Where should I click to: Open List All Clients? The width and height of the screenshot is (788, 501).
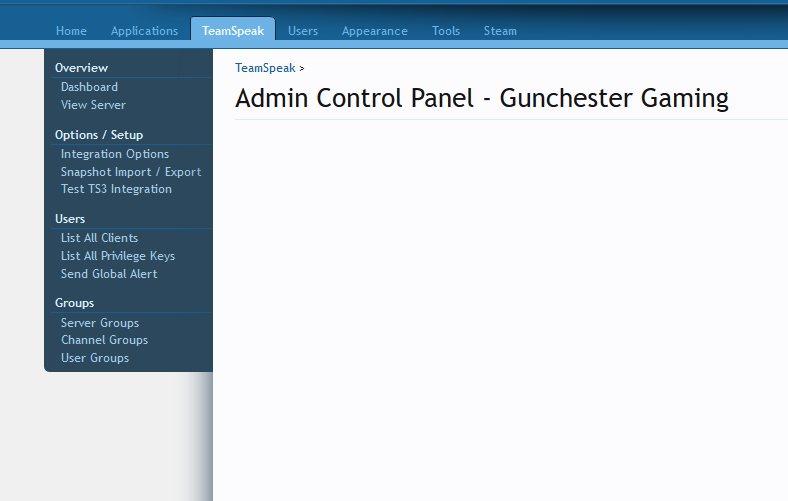99,238
